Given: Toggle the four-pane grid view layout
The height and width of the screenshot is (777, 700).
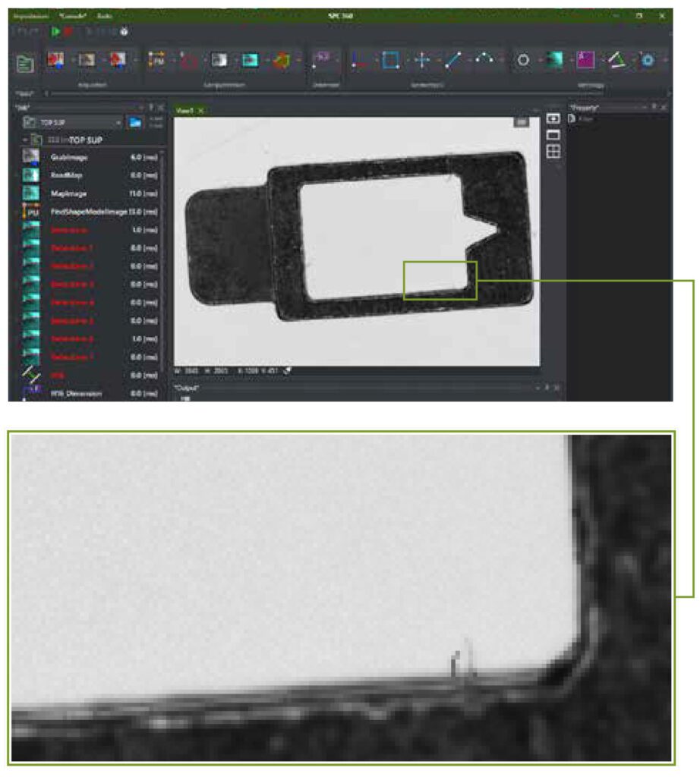Looking at the screenshot, I should 553,151.
